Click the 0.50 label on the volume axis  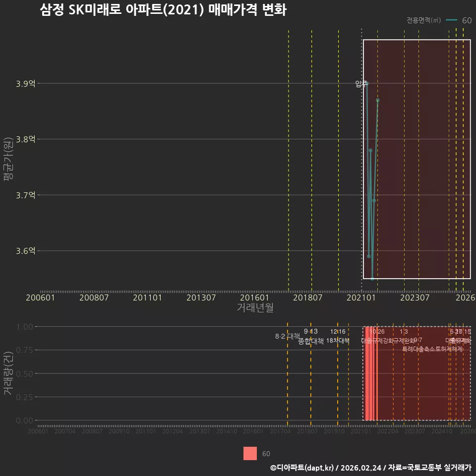click(x=25, y=374)
